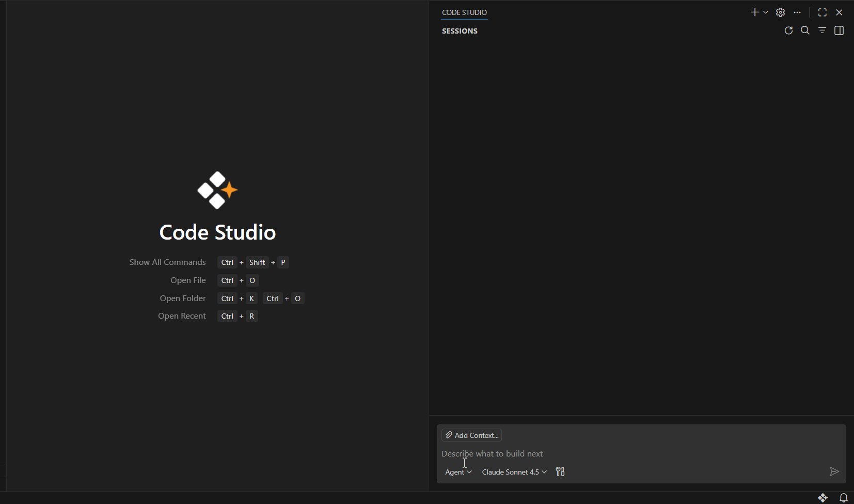Open the sessions filter options
Image resolution: width=854 pixels, height=504 pixels.
coord(823,30)
